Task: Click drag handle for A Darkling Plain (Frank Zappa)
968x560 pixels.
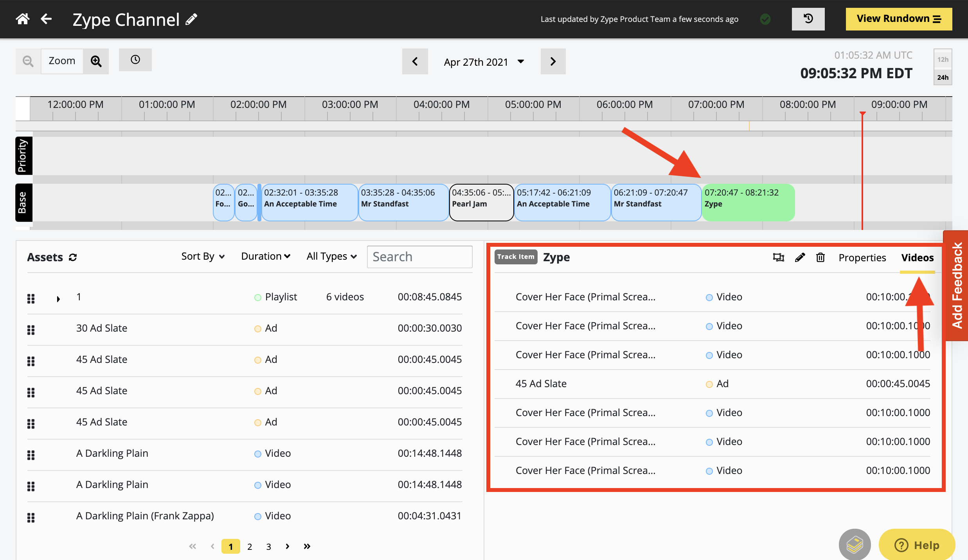Action: (x=31, y=518)
